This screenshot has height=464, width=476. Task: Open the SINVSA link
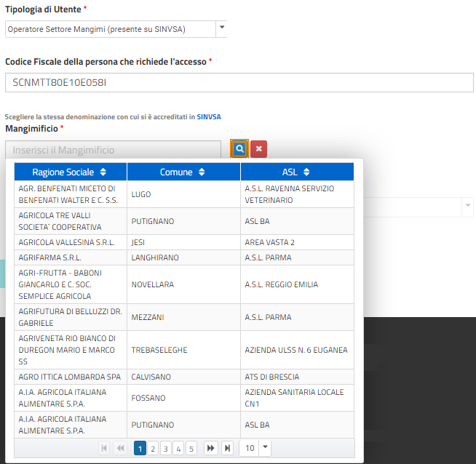tap(209, 117)
